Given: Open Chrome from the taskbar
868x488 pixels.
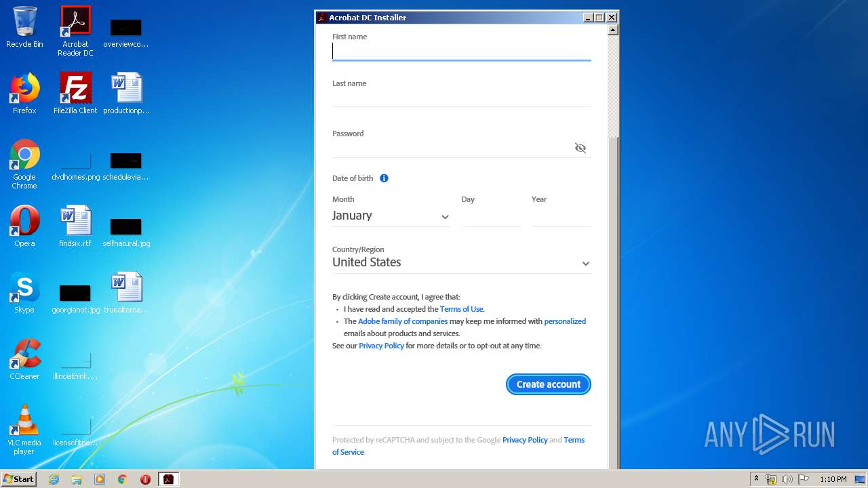Looking at the screenshot, I should 123,479.
